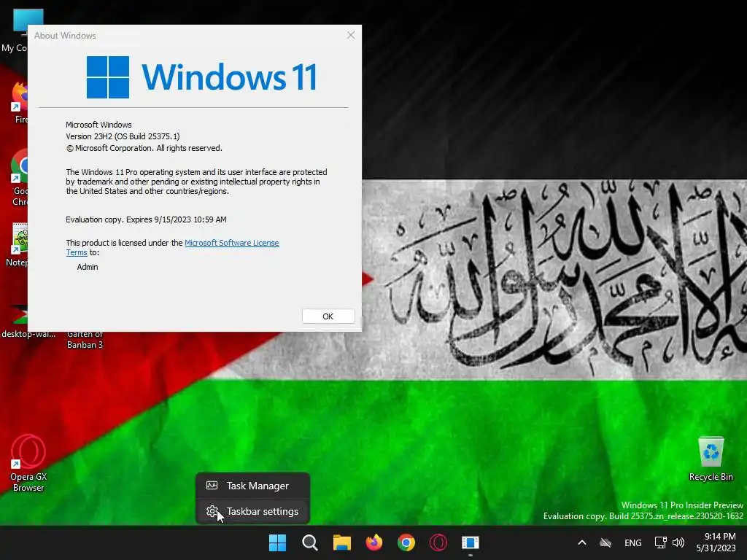The height and width of the screenshot is (560, 747).
Task: Choose Taskbar settings from the context menu
Action: click(252, 511)
